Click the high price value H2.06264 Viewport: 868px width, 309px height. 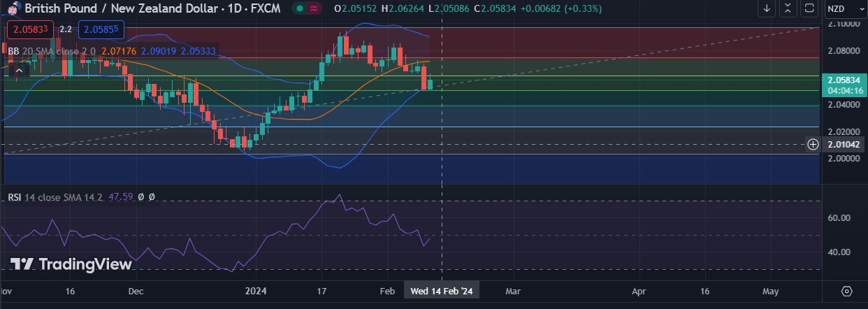pos(403,8)
